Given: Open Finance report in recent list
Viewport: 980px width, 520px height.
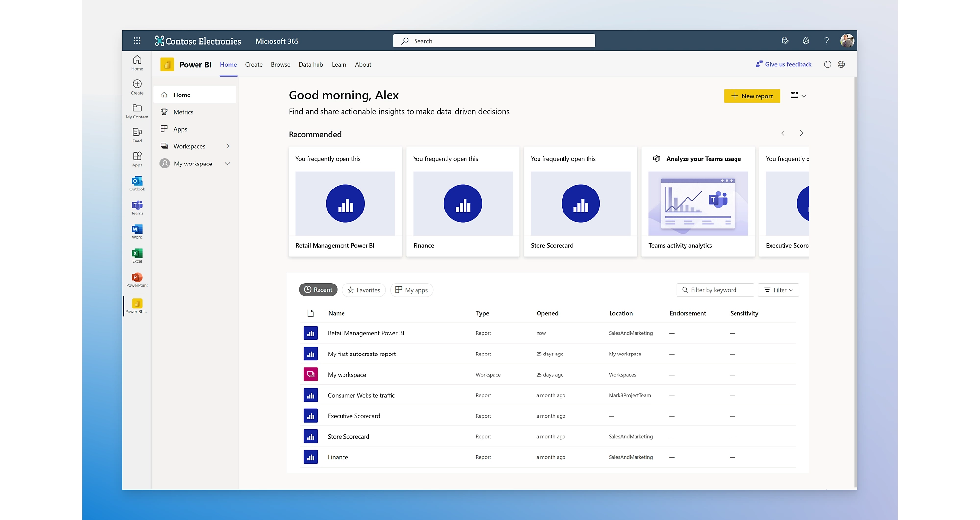Looking at the screenshot, I should coord(338,457).
